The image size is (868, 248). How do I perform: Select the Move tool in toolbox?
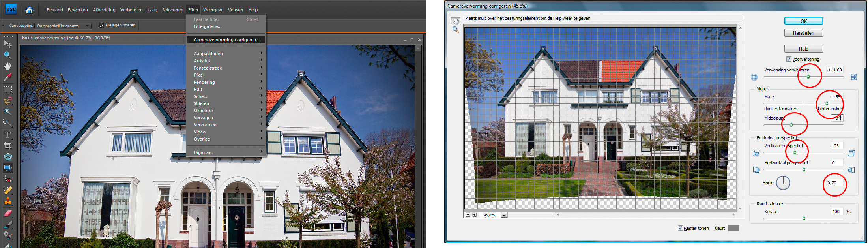coord(7,44)
